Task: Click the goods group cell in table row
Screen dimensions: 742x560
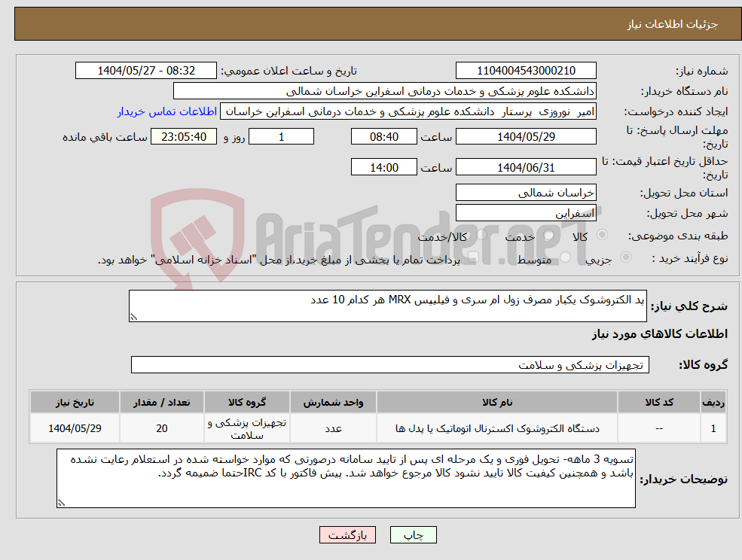Action: [247, 428]
